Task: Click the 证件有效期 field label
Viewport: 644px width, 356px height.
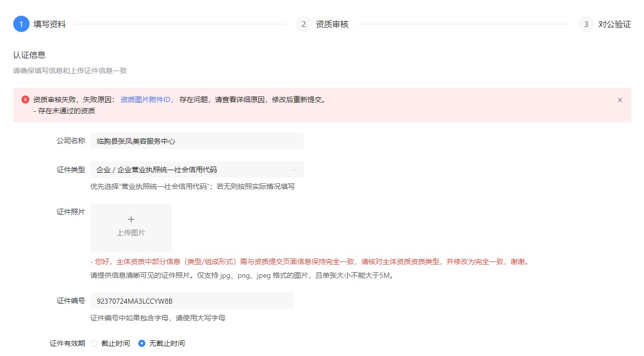Action: click(67, 343)
